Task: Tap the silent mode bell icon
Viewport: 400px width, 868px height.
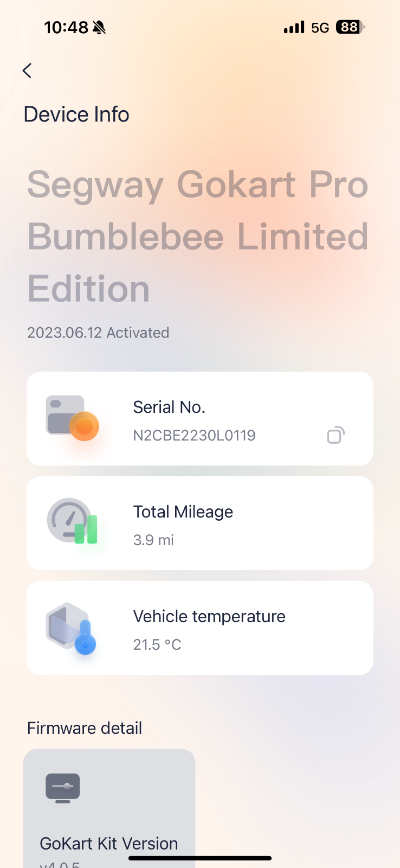Action: 99,28
